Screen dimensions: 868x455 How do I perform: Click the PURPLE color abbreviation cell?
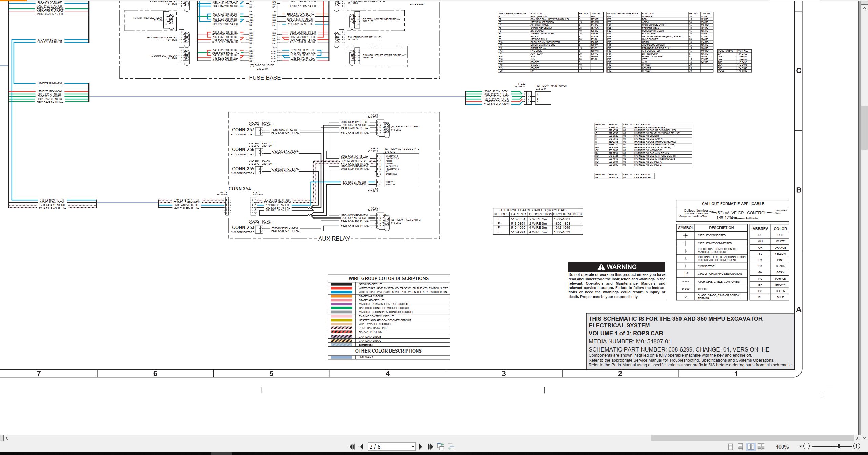[780, 279]
